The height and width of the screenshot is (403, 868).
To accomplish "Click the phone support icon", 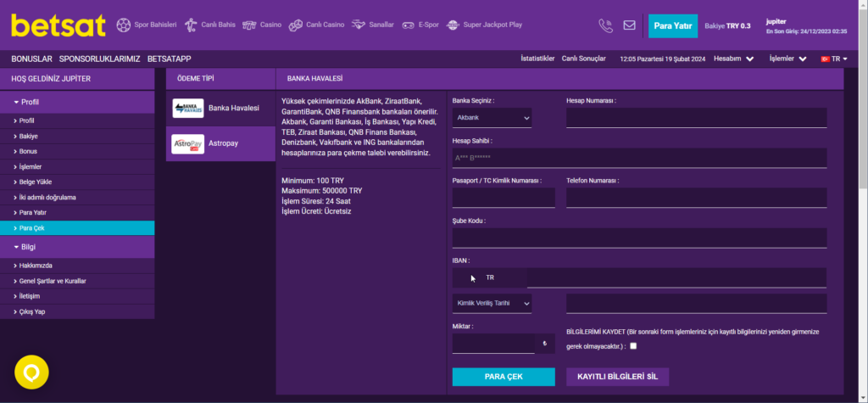I will click(x=605, y=25).
